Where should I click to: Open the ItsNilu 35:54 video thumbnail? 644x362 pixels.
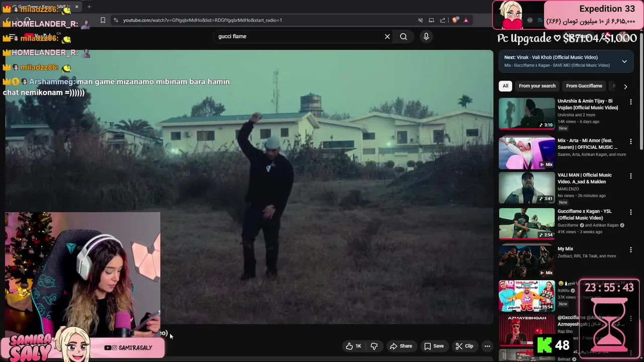tap(527, 296)
